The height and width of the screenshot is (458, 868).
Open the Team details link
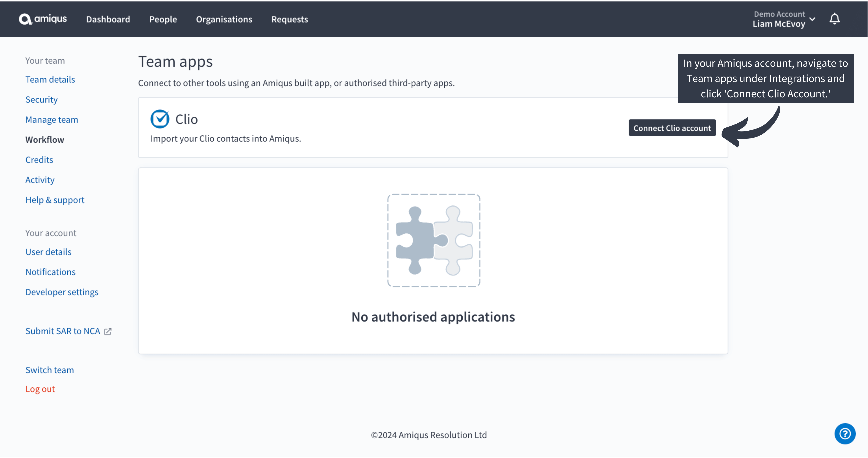point(50,80)
